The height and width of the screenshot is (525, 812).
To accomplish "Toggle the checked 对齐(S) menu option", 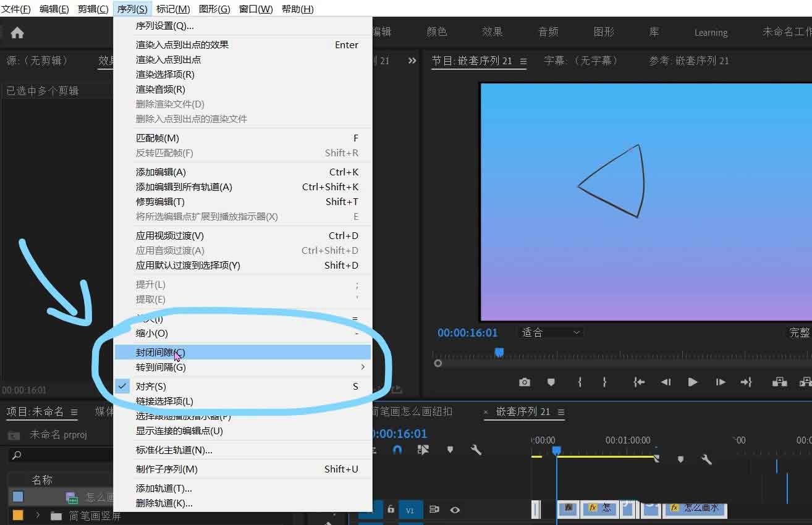I will click(243, 386).
